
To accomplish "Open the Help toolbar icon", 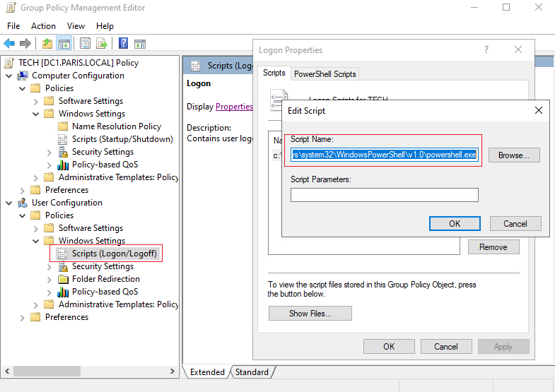I will coord(123,44).
